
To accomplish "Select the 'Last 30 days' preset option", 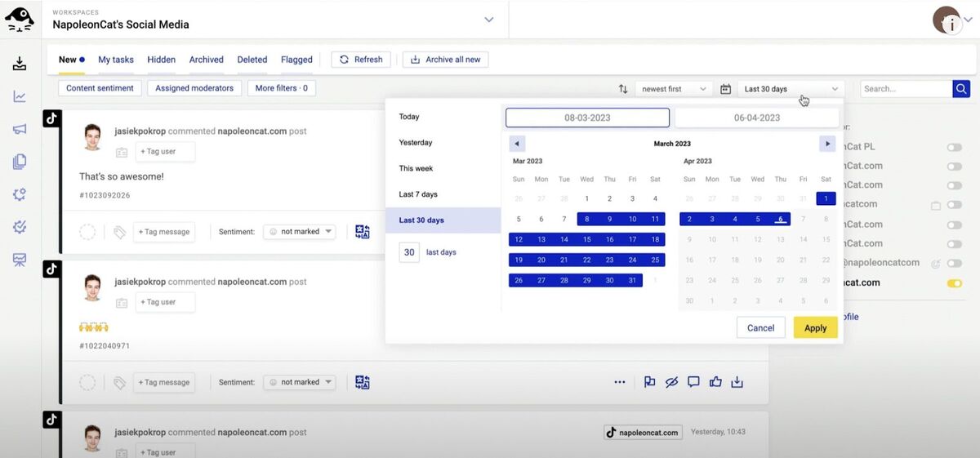I will (x=443, y=220).
